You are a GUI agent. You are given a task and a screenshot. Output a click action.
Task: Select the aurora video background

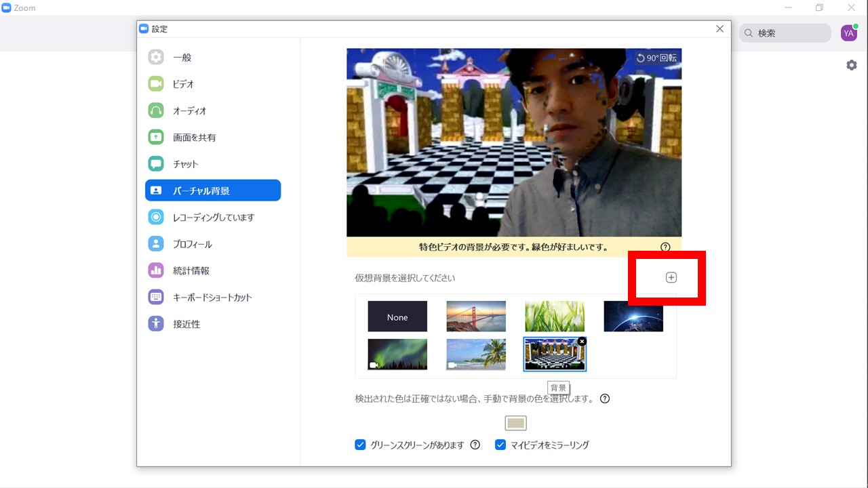397,354
